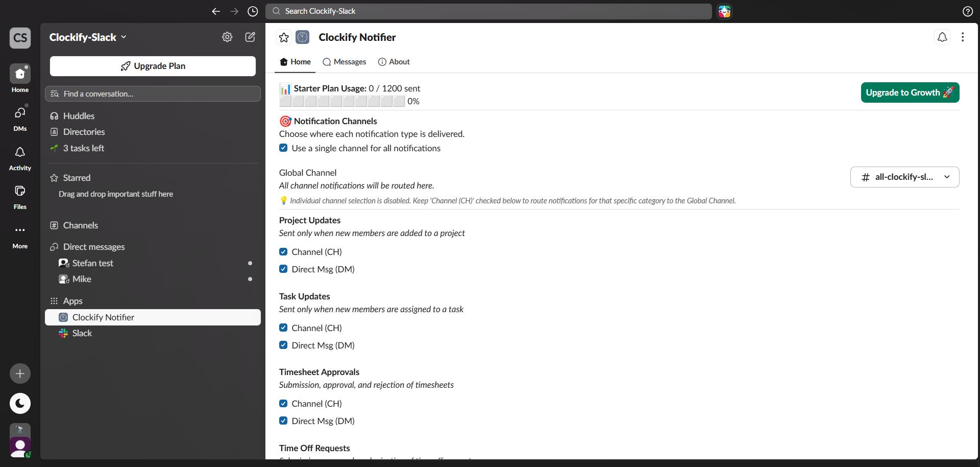Click the Search Clockify-Slack field

(488, 11)
